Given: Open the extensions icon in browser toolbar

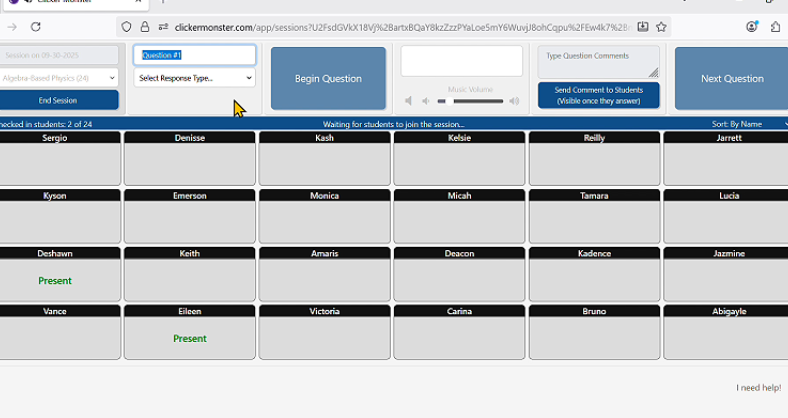Looking at the screenshot, I should click(x=775, y=27).
